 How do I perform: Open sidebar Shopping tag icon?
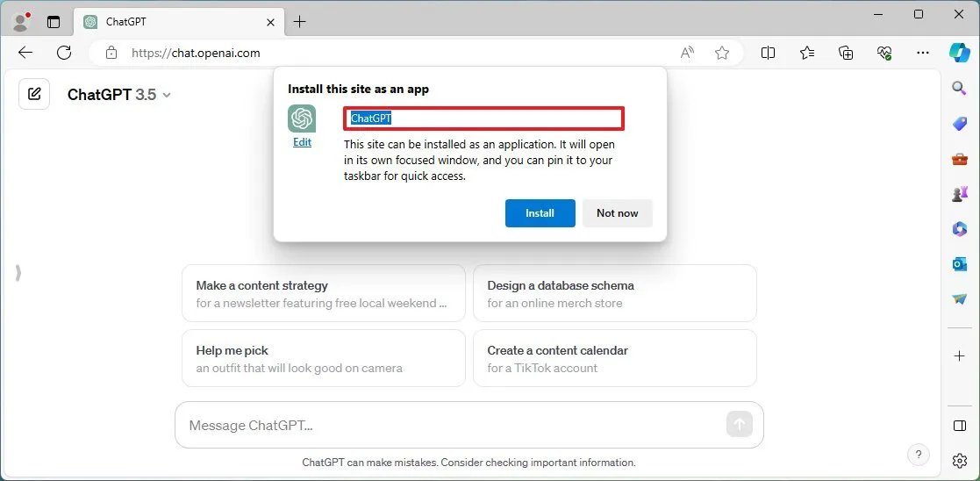pyautogui.click(x=959, y=124)
